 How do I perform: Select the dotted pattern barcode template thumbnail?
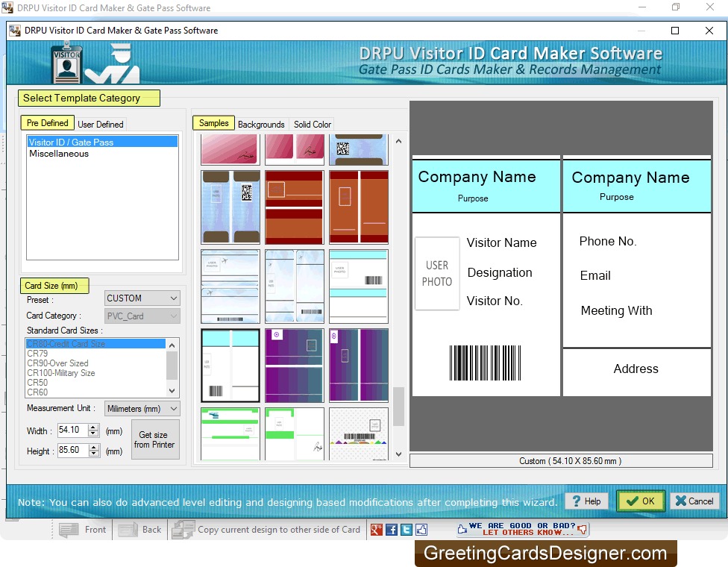(x=359, y=433)
